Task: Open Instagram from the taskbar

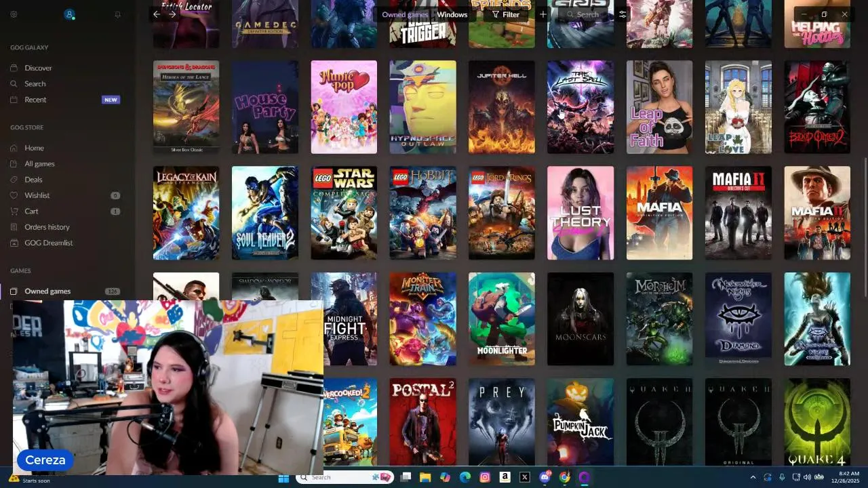Action: coord(485,477)
